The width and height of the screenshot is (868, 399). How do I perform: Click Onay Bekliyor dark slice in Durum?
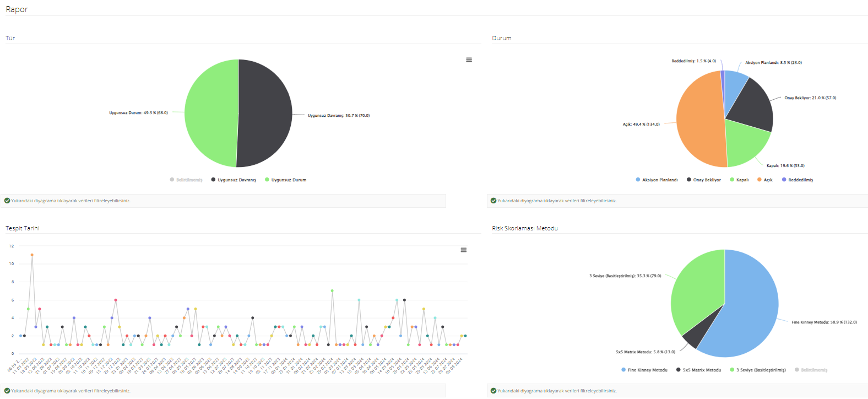[x=753, y=106]
